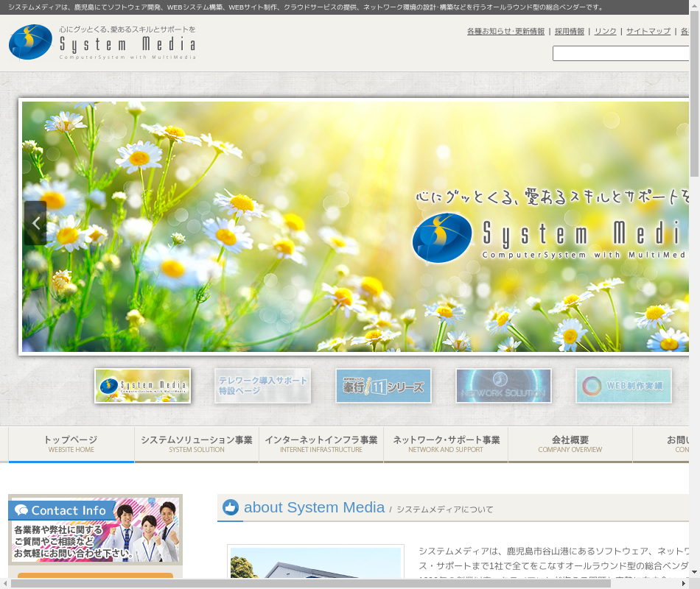Select the テレワーク導入サポート slide thumbnail

click(262, 386)
